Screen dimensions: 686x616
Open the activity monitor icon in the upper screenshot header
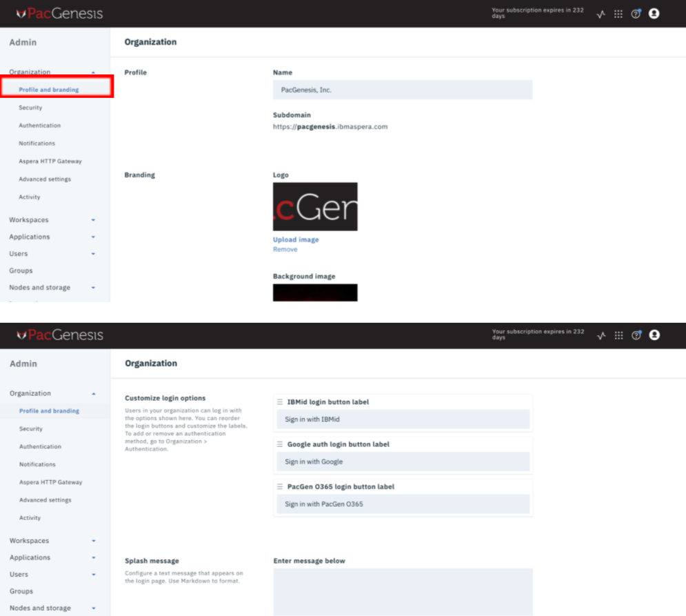pyautogui.click(x=601, y=14)
